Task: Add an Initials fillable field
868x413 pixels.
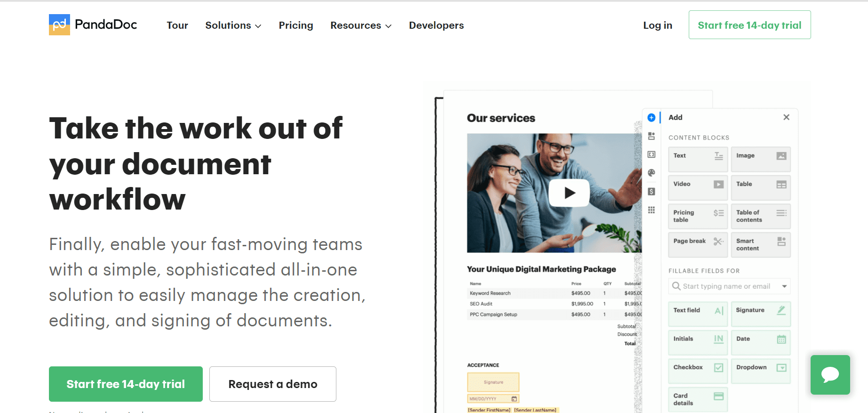Action: click(698, 343)
